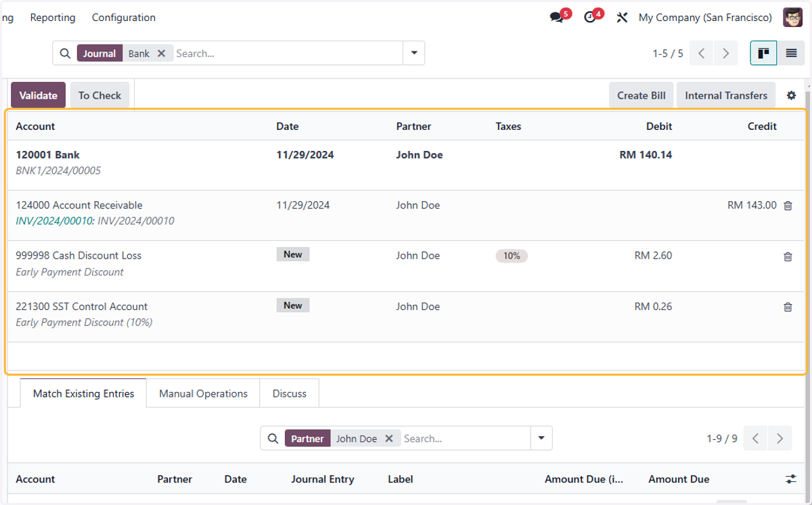The height and width of the screenshot is (505, 812).
Task: Remove the Bank journal filter
Action: (x=161, y=53)
